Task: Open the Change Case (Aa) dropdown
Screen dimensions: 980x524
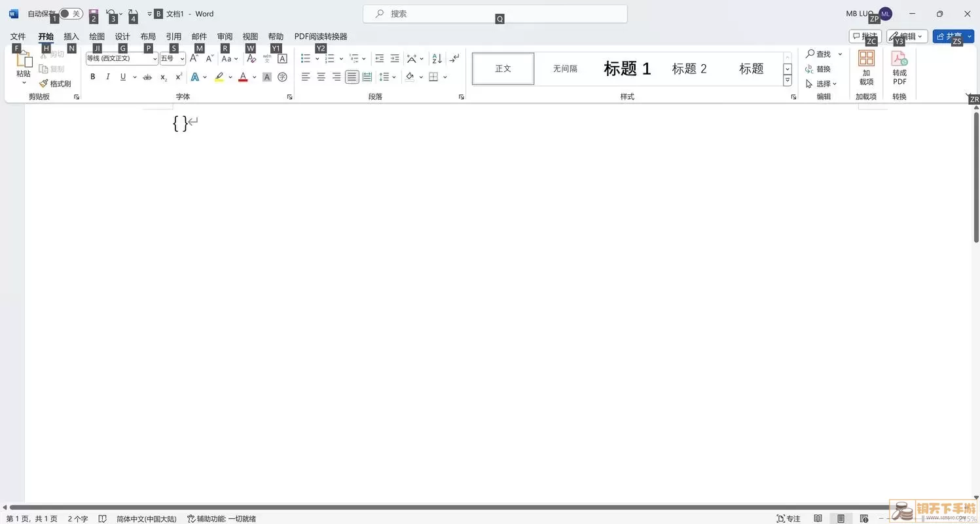Action: click(230, 58)
